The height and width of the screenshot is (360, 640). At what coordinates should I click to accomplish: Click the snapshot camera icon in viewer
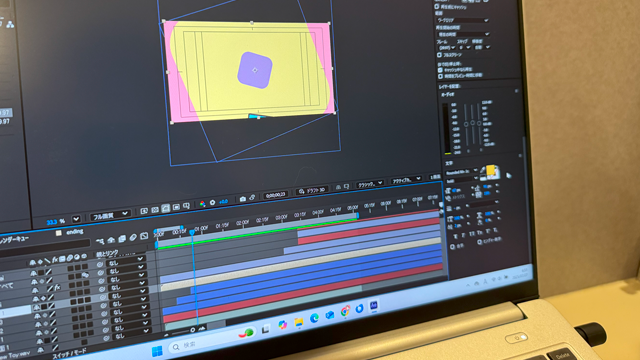(242, 199)
